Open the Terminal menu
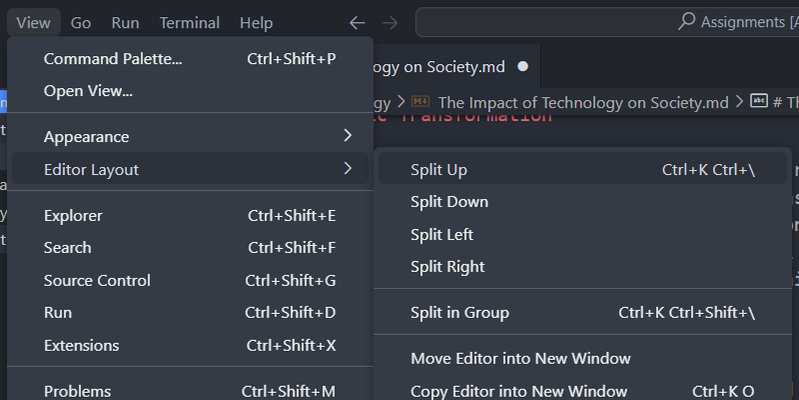This screenshot has width=799, height=400. click(189, 22)
